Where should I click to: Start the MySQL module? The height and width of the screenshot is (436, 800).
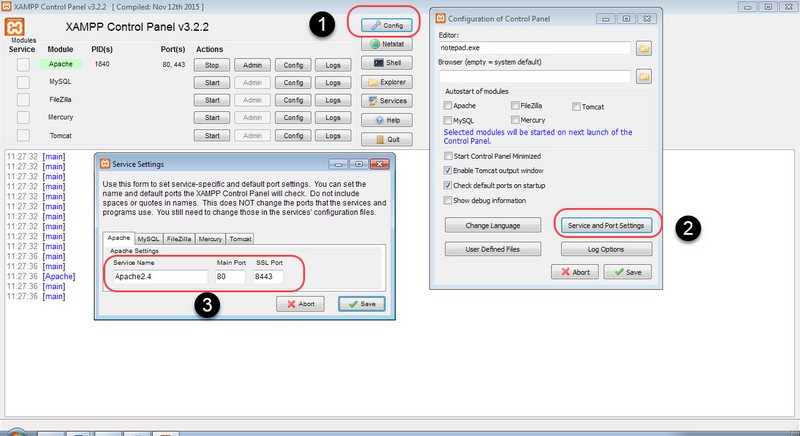point(212,82)
